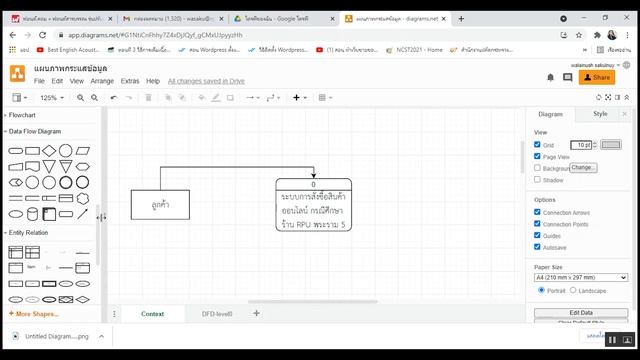
Task: Select the cloud-like shape in Data Flow palette
Action: pos(82,198)
